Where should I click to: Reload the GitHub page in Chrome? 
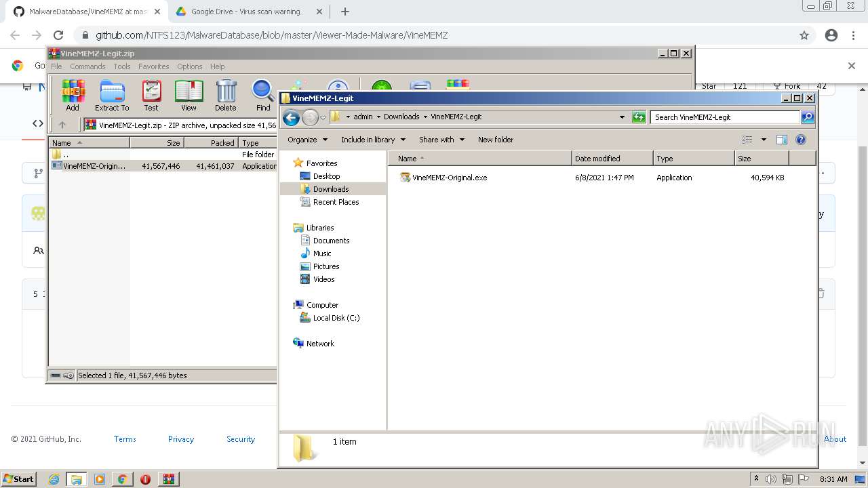pos(58,35)
